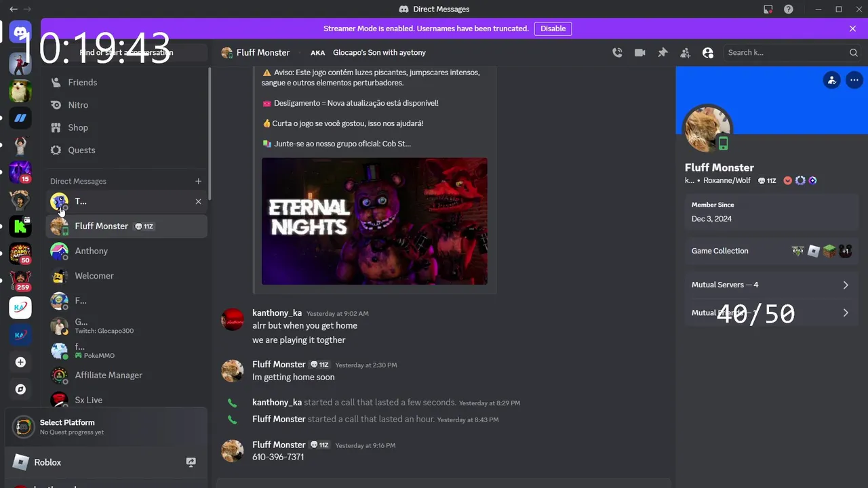Dismiss the Streamer Mode banner

point(852,28)
